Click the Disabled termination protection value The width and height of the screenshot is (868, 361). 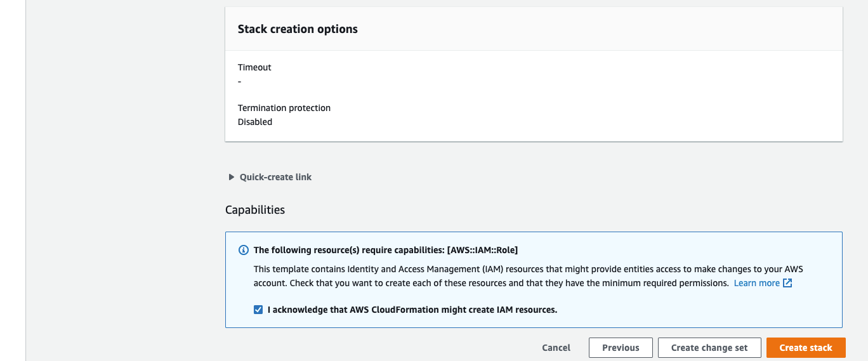tap(255, 122)
